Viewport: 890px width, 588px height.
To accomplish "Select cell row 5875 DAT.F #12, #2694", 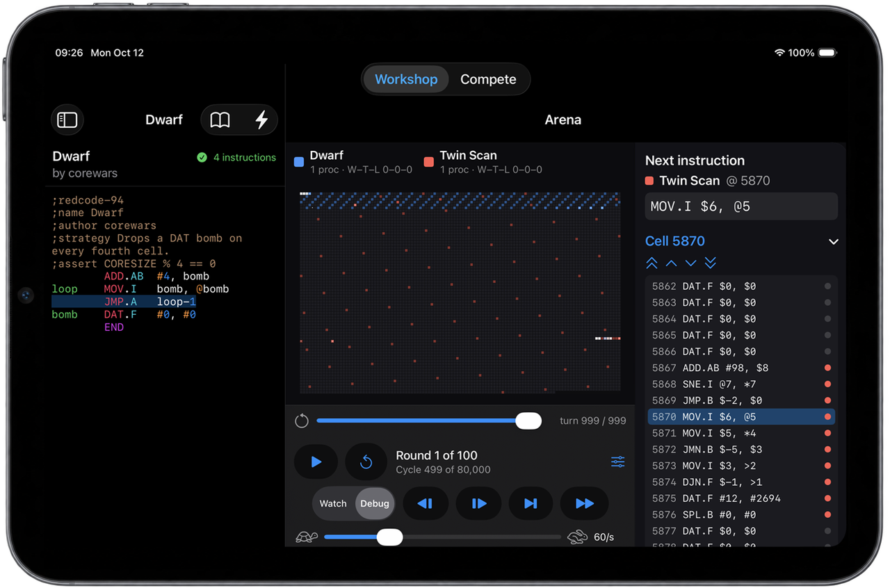I will click(741, 498).
